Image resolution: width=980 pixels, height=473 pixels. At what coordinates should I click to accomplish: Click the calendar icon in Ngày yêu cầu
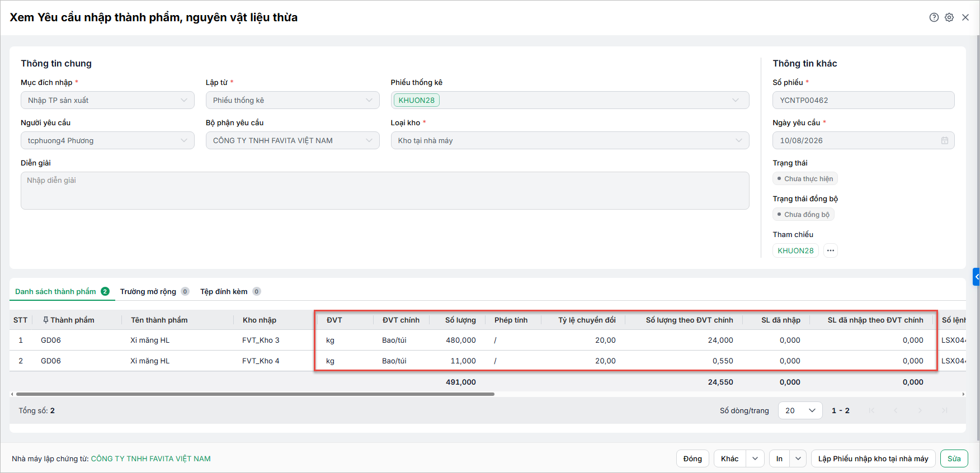[945, 140]
